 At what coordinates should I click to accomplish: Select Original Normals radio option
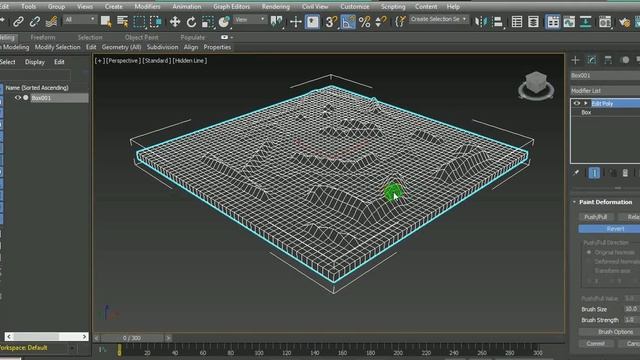[589, 252]
